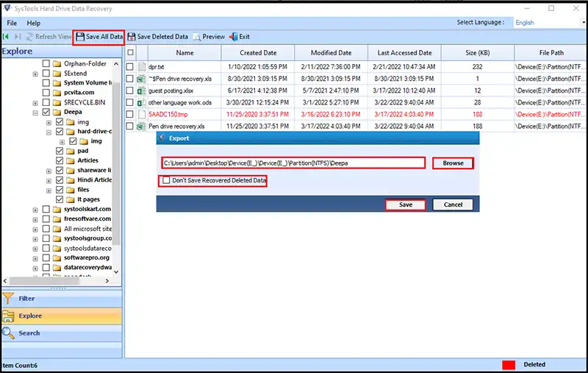This screenshot has width=588, height=373.
Task: Collapse the Deepa folder node
Action: 35,113
